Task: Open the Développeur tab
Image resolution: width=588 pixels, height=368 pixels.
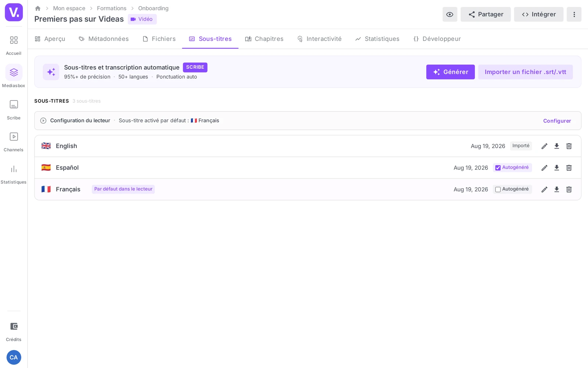Action: tap(437, 39)
